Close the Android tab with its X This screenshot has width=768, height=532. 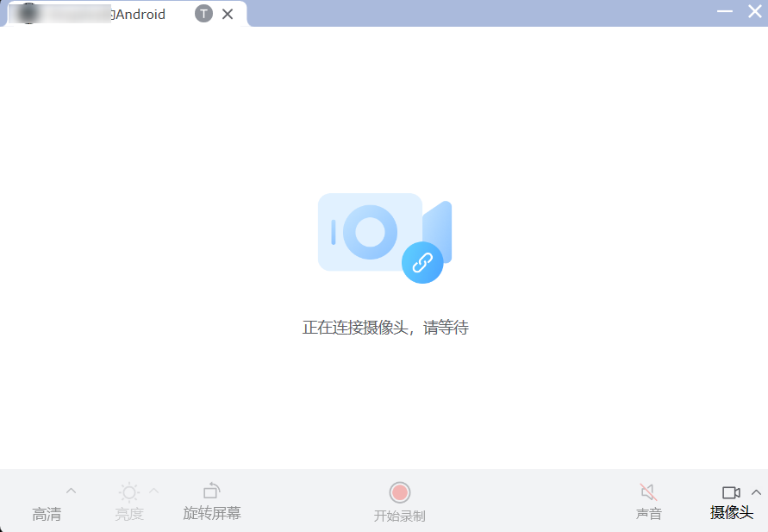click(x=228, y=14)
